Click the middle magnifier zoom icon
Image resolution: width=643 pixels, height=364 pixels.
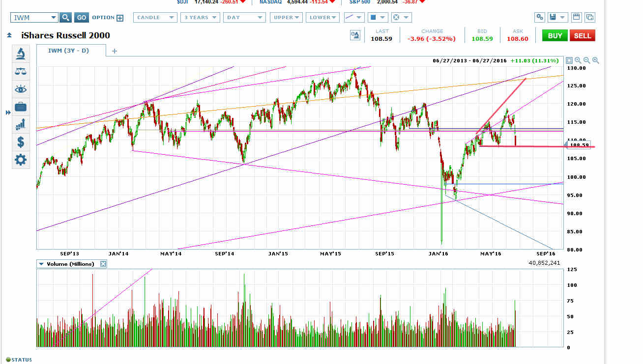click(x=587, y=60)
